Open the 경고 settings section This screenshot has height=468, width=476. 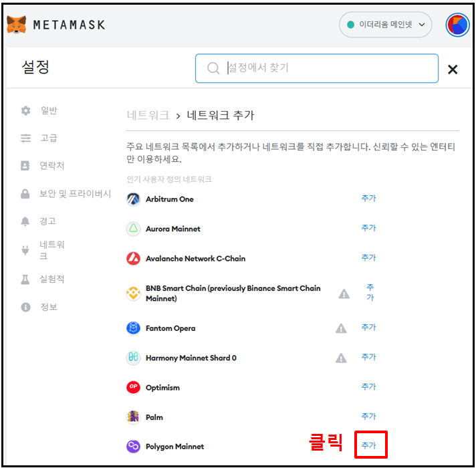pyautogui.click(x=48, y=221)
